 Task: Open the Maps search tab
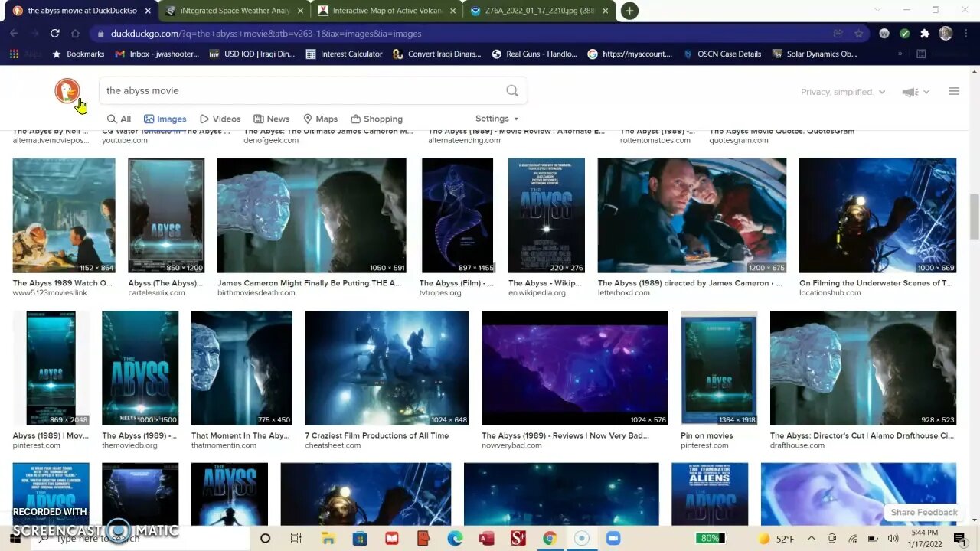tap(320, 119)
